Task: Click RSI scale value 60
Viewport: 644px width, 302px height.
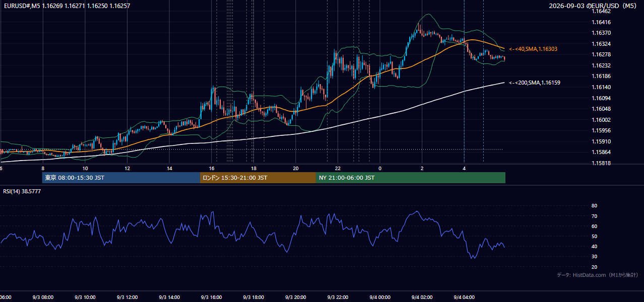Action: coord(594,226)
